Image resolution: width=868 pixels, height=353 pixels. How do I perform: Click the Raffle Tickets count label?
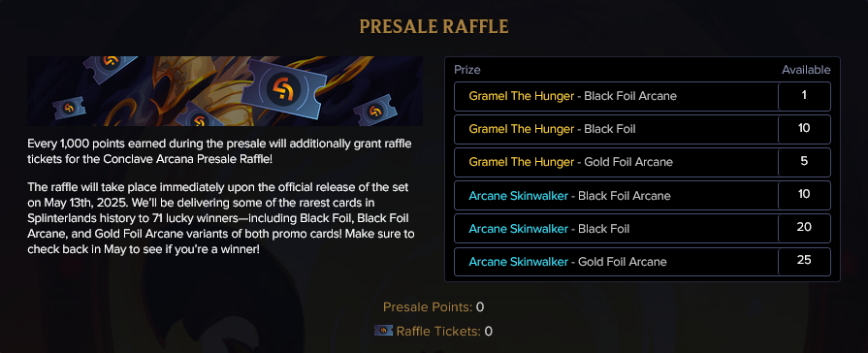click(x=438, y=332)
